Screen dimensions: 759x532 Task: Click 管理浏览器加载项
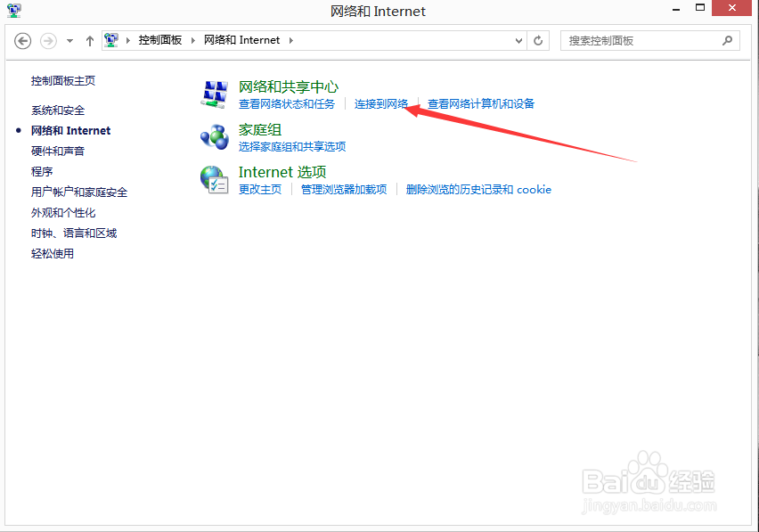point(343,189)
